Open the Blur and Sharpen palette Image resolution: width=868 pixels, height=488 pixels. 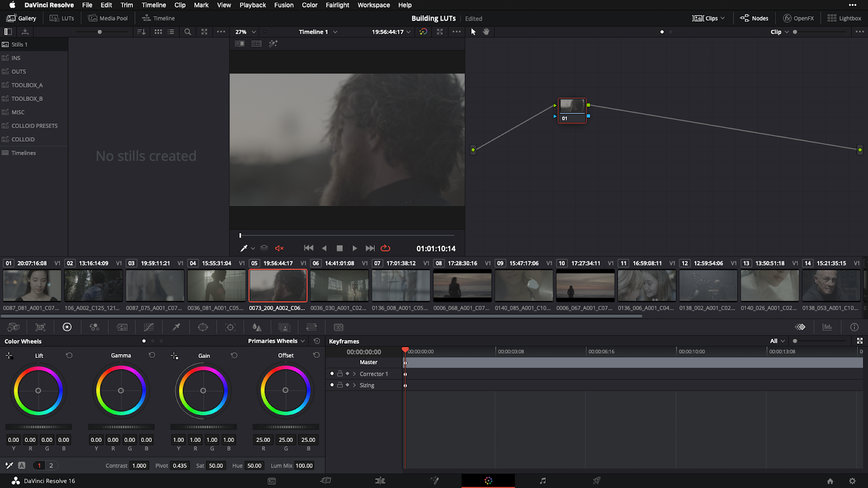click(x=257, y=327)
